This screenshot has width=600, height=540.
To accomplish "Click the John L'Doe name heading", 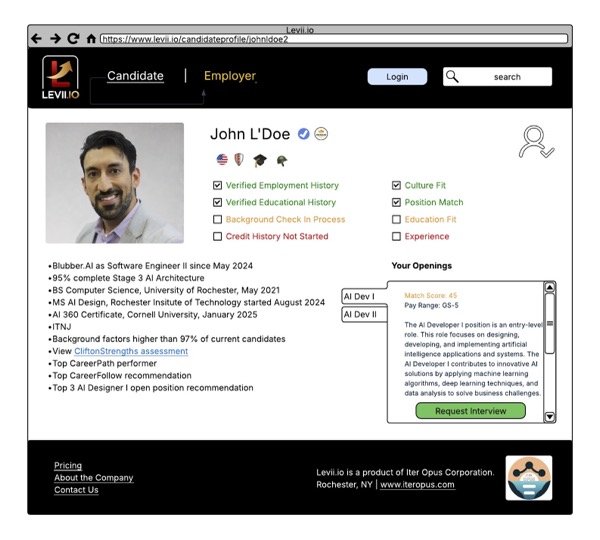I will click(250, 134).
